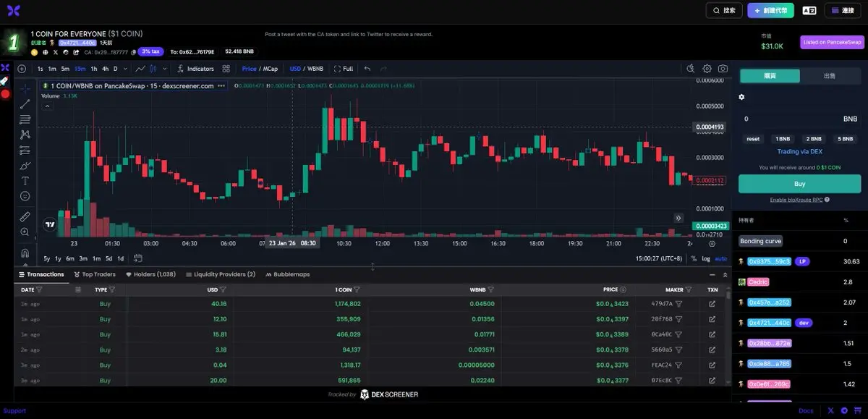The height and width of the screenshot is (419, 868).
Task: Open the chart legend more options
Action: tap(221, 85)
